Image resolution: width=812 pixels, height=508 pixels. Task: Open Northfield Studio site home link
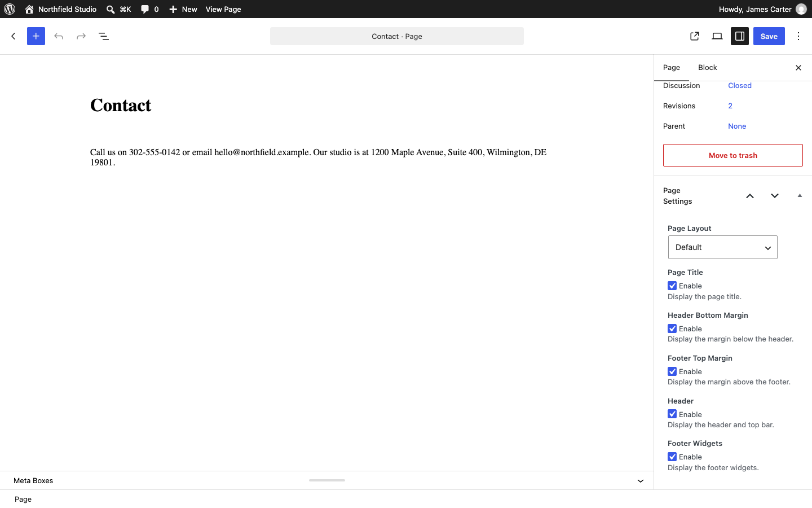coord(61,9)
